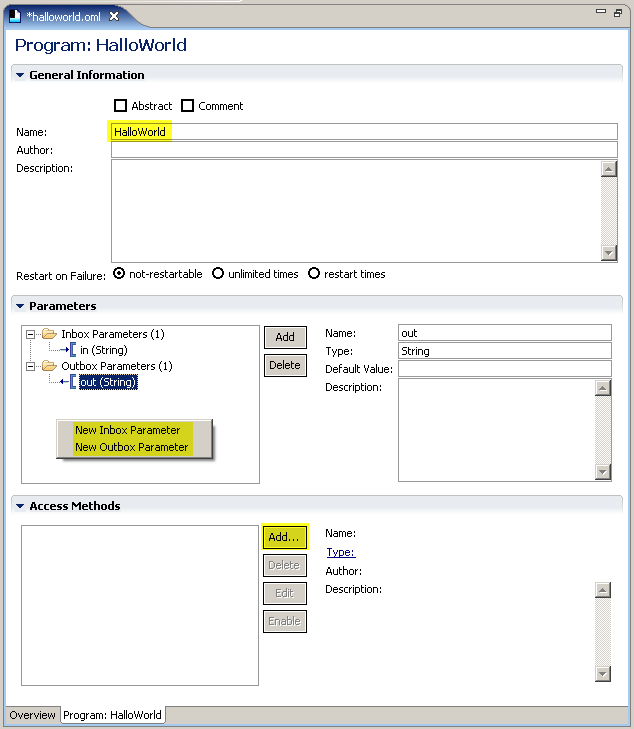Click down arrow of parameter Description scrollbar
Viewport: 634px width, 729px height.
click(603, 472)
